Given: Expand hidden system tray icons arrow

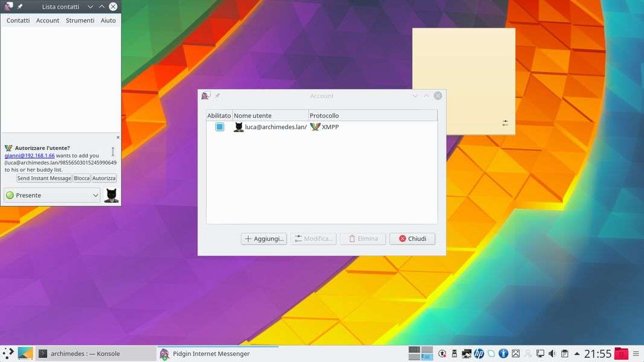Looking at the screenshot, I should 577,354.
